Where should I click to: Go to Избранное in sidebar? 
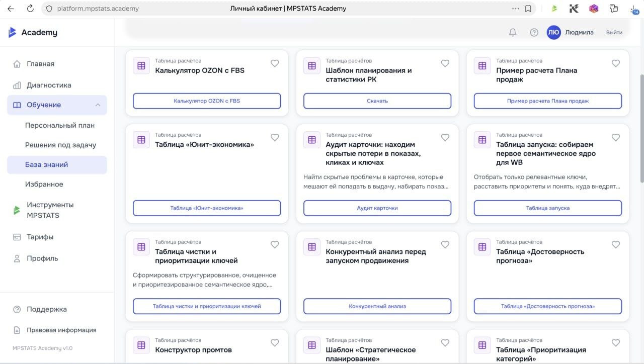click(44, 184)
